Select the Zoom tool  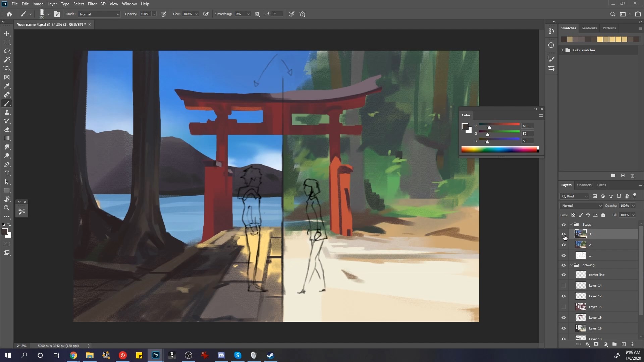click(7, 208)
